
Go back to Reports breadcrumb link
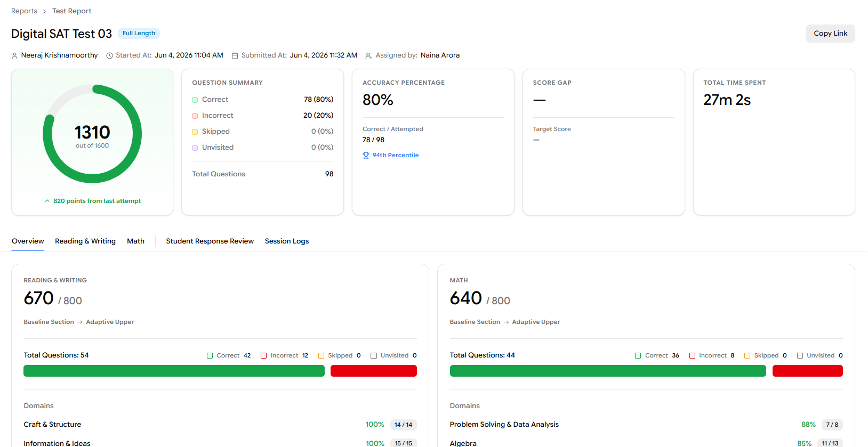pyautogui.click(x=24, y=11)
